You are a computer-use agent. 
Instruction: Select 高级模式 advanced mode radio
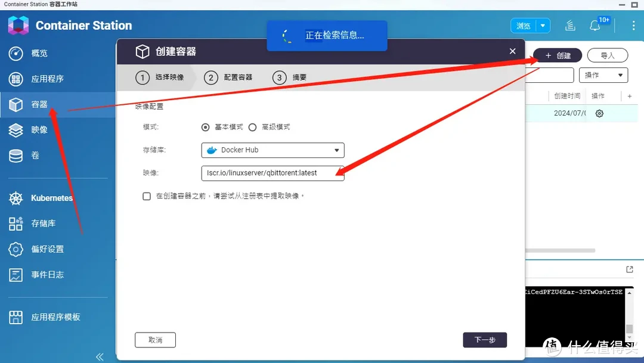coord(253,128)
